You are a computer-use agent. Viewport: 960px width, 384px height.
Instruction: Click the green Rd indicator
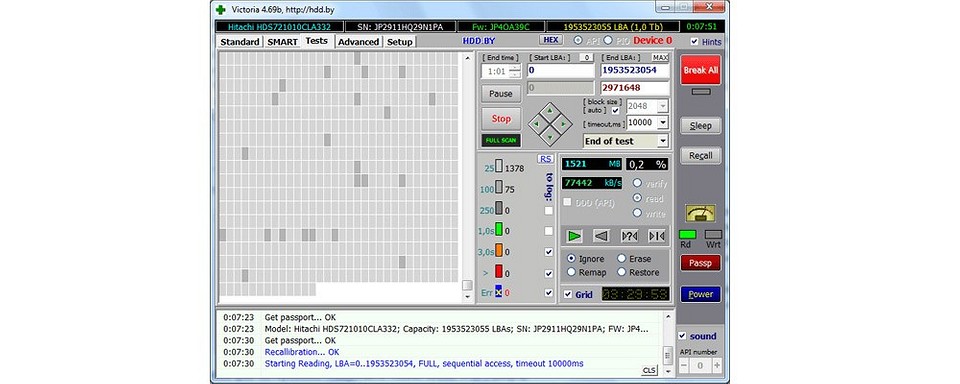click(x=688, y=235)
